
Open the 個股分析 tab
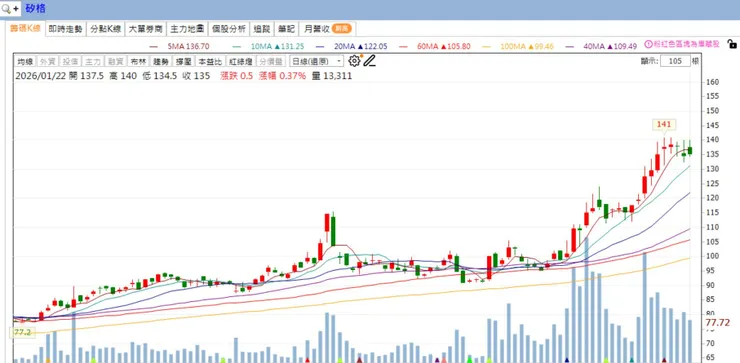coord(229,29)
